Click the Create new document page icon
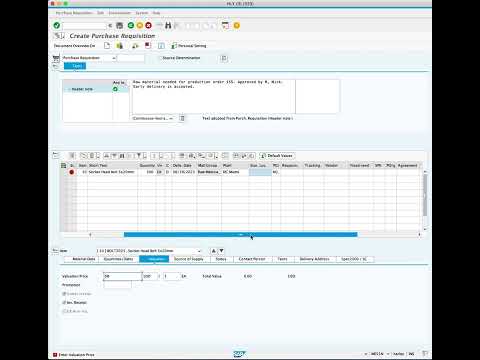 click(107, 46)
